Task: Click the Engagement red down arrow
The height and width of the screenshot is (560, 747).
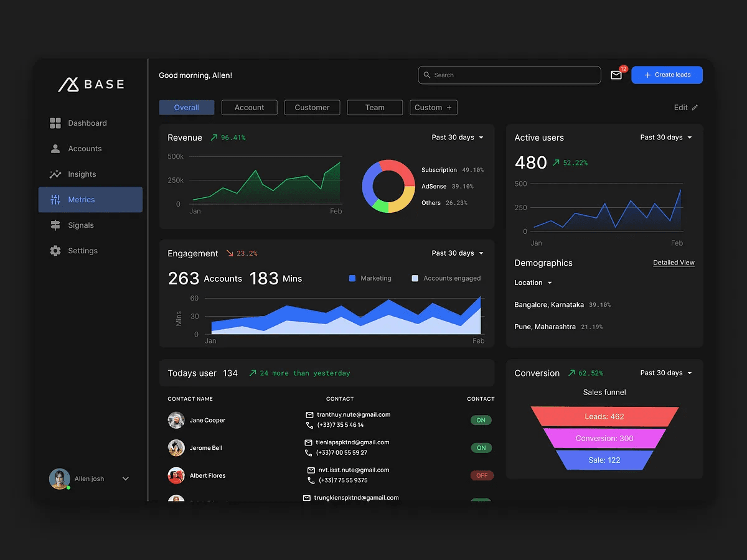Action: pos(230,253)
